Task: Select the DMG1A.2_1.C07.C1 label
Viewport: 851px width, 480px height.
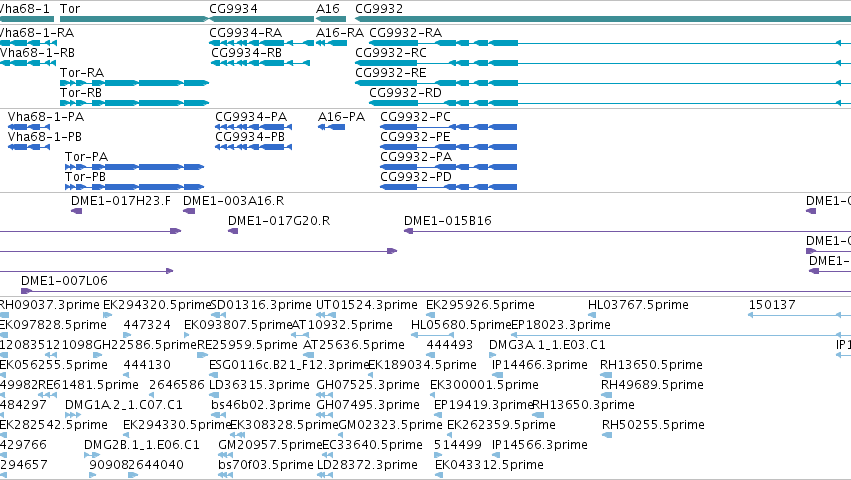Action: point(124,405)
